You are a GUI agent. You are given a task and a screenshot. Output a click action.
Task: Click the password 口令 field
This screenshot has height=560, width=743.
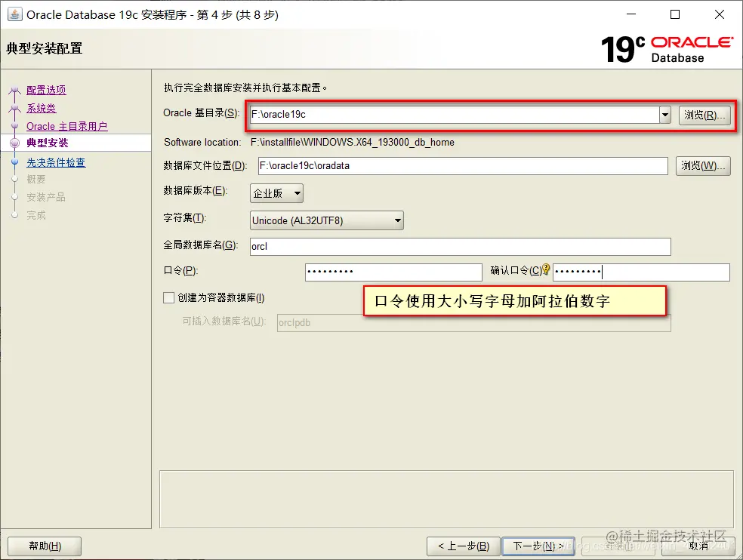(393, 272)
